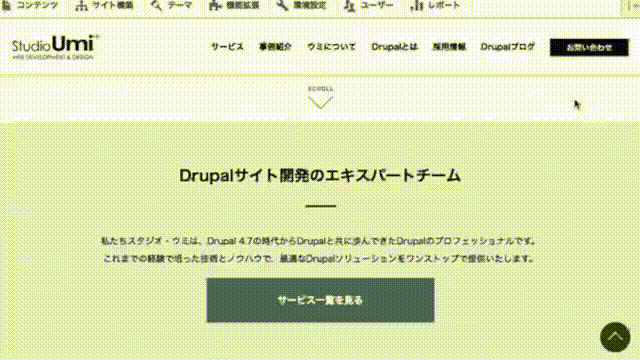Open the レポート admin toolbar item
Screen dimensions: 640x360
coord(435,6)
